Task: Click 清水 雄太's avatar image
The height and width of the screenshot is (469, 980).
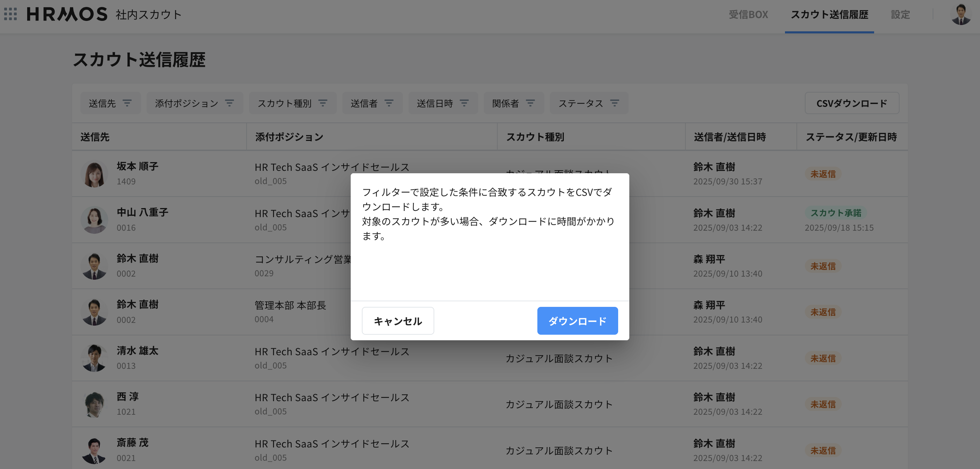Action: [94, 358]
